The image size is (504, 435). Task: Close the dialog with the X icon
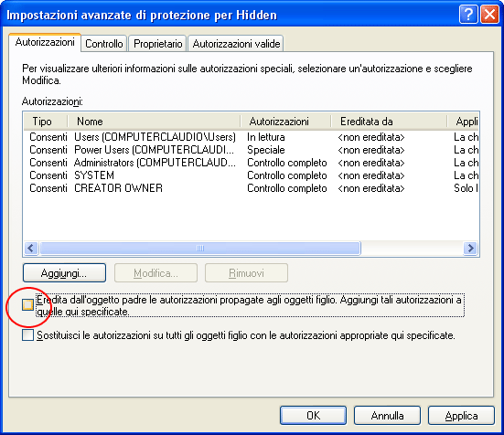pos(489,15)
